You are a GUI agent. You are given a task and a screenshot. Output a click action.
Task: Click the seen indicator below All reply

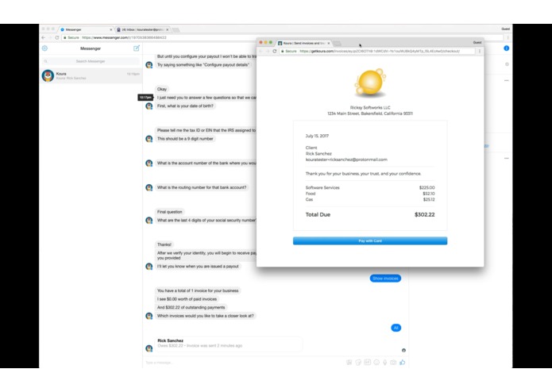point(403,351)
